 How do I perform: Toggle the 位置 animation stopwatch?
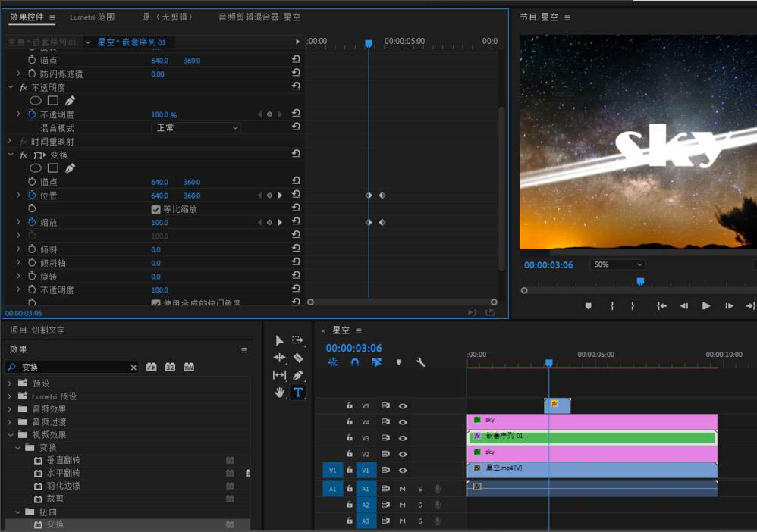click(32, 196)
